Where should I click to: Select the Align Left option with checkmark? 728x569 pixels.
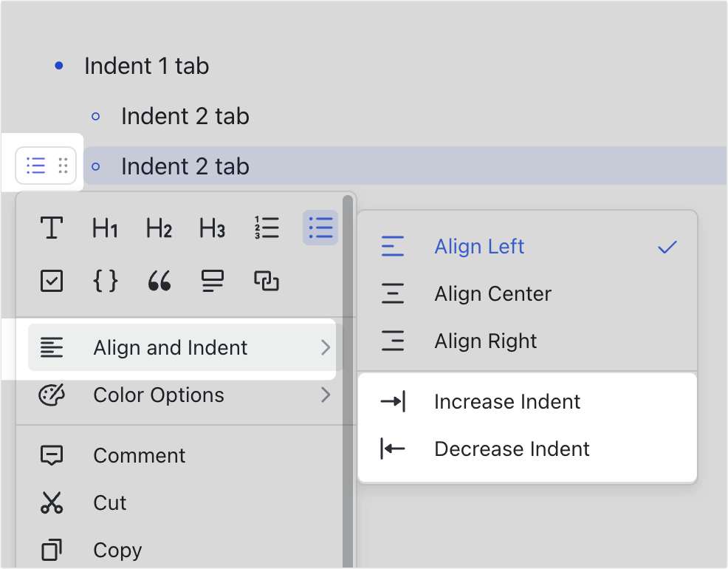tap(479, 246)
